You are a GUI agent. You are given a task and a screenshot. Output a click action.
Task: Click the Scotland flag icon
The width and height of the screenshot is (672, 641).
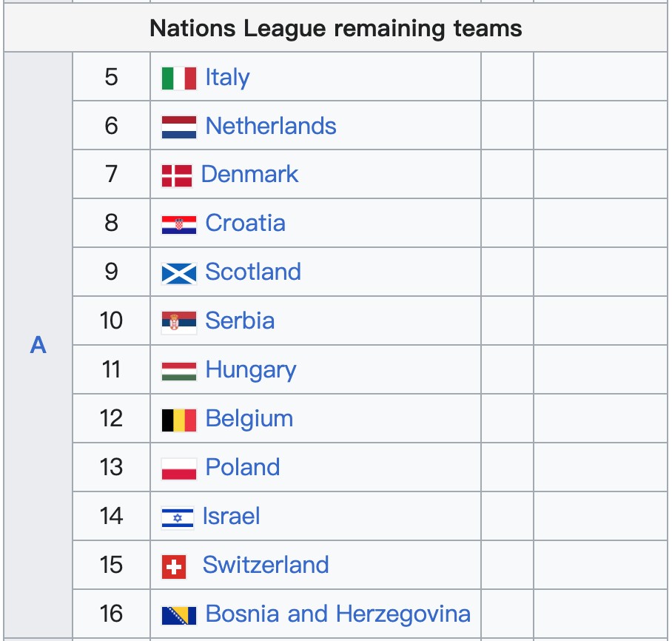(x=178, y=273)
